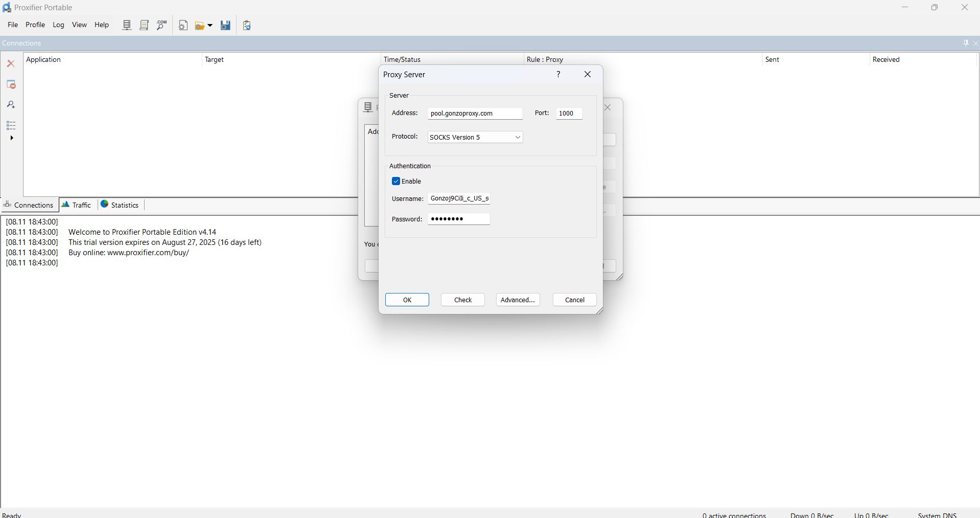Click the Rule : Proxy column header
The height and width of the screenshot is (518, 980).
point(643,59)
